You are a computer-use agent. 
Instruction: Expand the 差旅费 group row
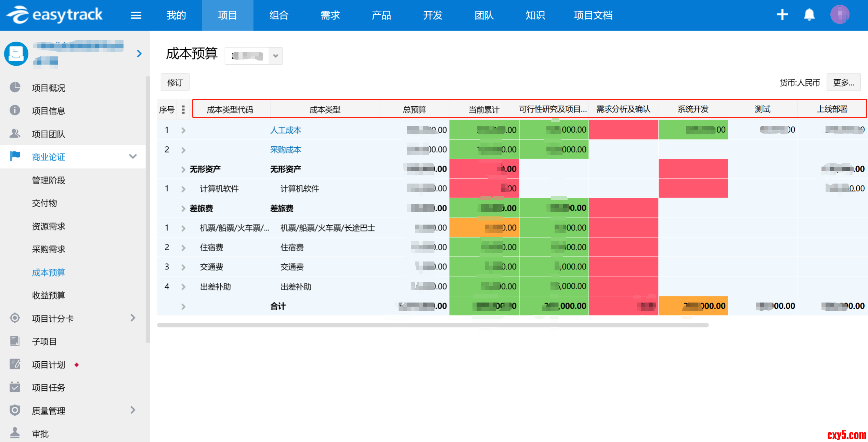pos(183,209)
